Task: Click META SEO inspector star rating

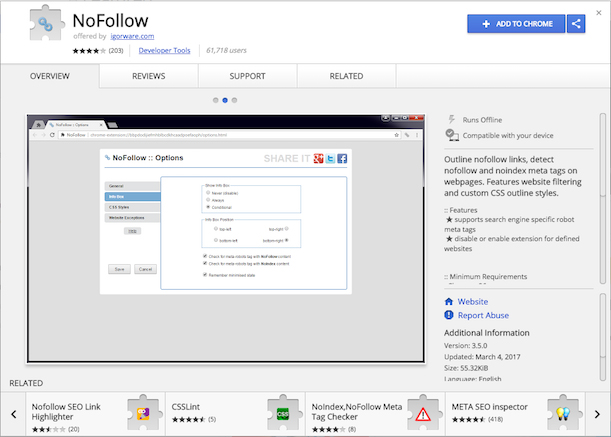Action: pos(469,419)
